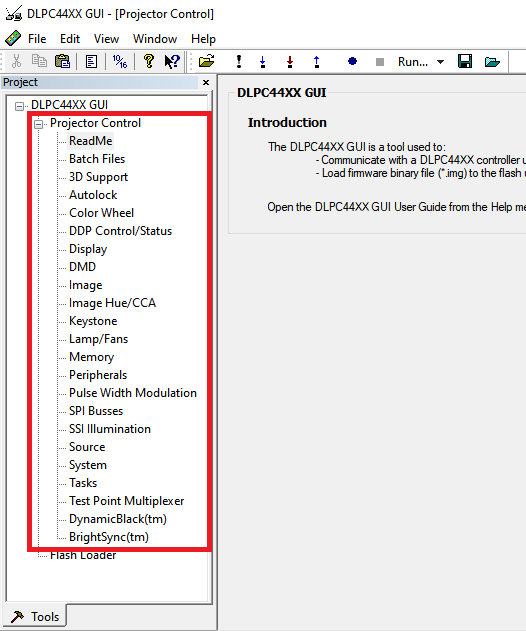The height and width of the screenshot is (631, 526).
Task: Click the colorful application icon beside File
Action: 13,39
